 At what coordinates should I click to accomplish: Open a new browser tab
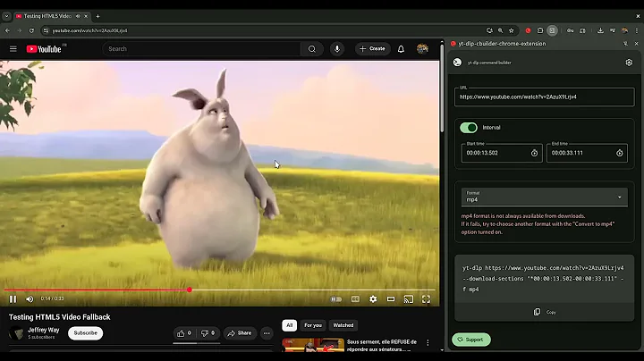coord(97,16)
